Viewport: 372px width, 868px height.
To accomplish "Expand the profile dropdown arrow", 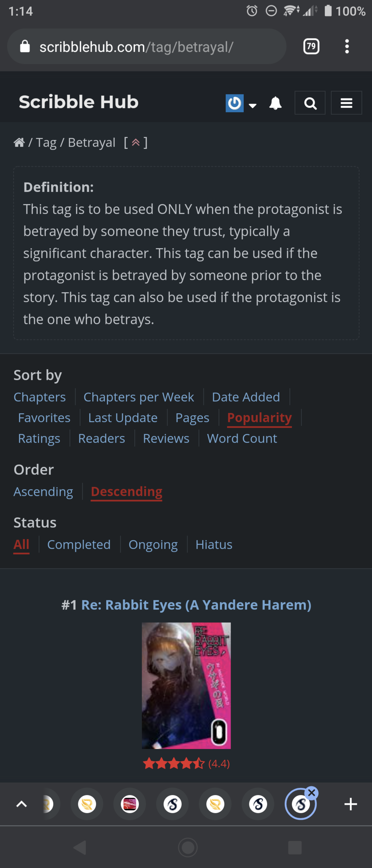I will [x=252, y=105].
